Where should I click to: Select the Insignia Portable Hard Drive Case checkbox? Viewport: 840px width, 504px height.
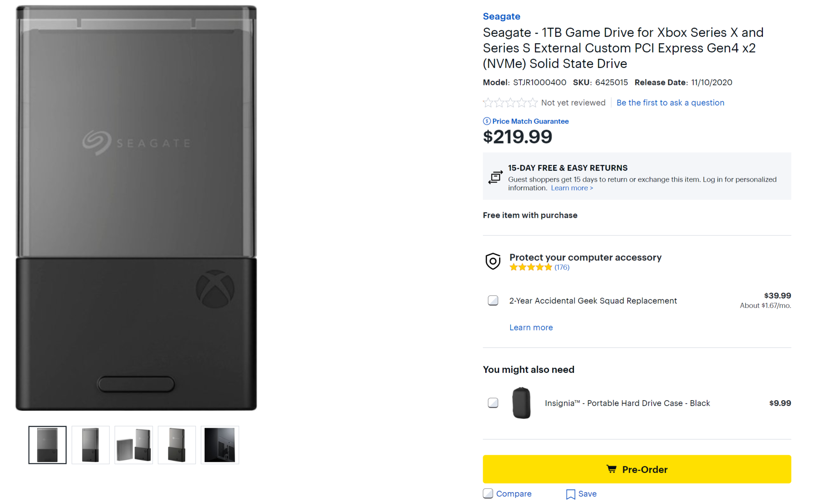pyautogui.click(x=493, y=403)
